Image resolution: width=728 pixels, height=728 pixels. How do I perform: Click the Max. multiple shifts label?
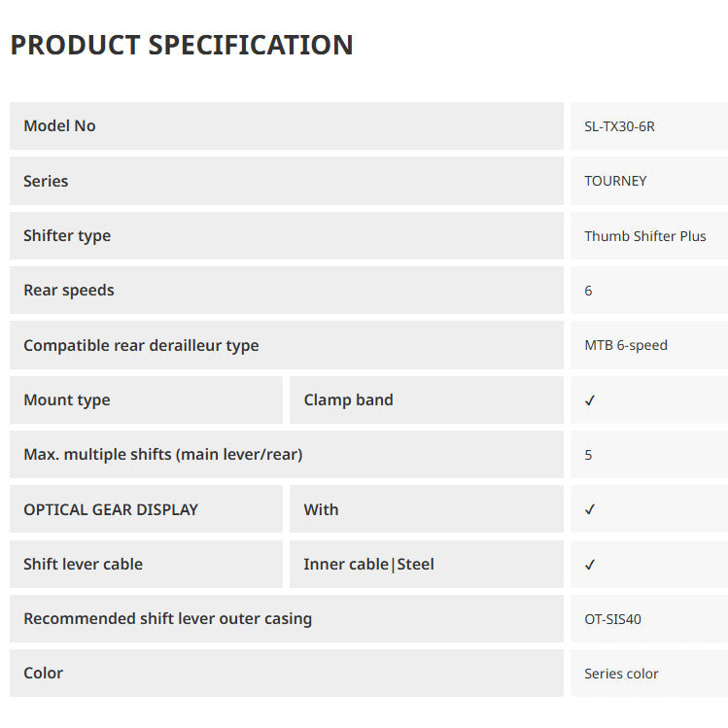[x=163, y=455]
